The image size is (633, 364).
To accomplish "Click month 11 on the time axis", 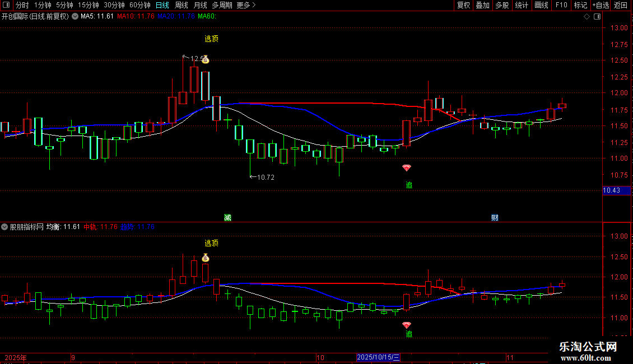I will pyautogui.click(x=510, y=357).
